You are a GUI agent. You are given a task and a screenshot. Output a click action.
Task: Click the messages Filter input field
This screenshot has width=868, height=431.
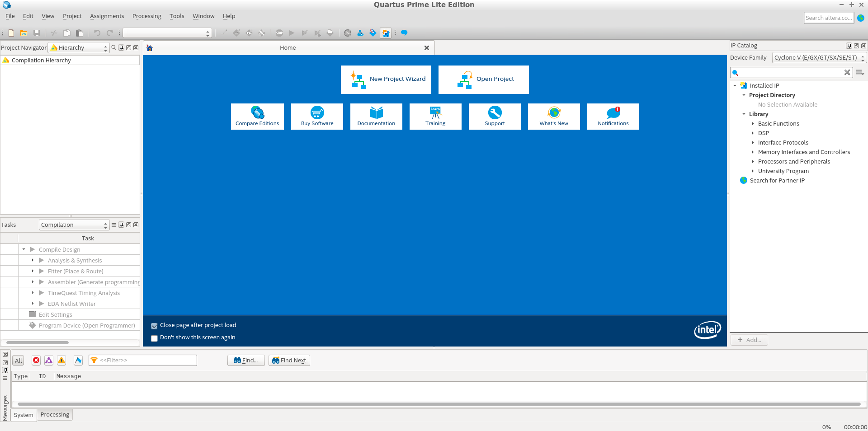point(146,361)
